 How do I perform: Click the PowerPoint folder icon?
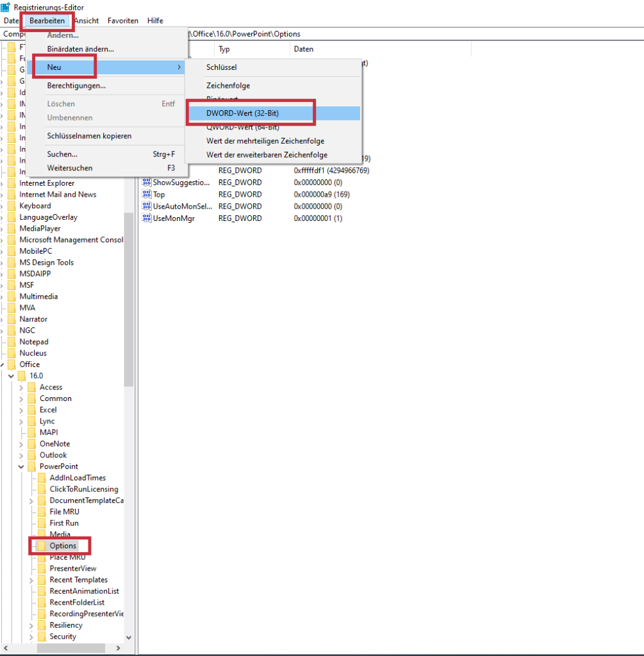(32, 466)
